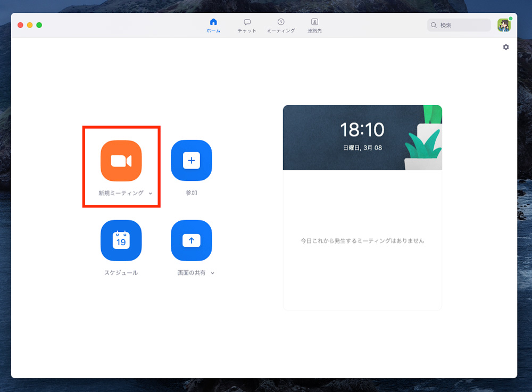Click the 画面の共有 share screen icon
The width and height of the screenshot is (532, 392).
point(192,240)
